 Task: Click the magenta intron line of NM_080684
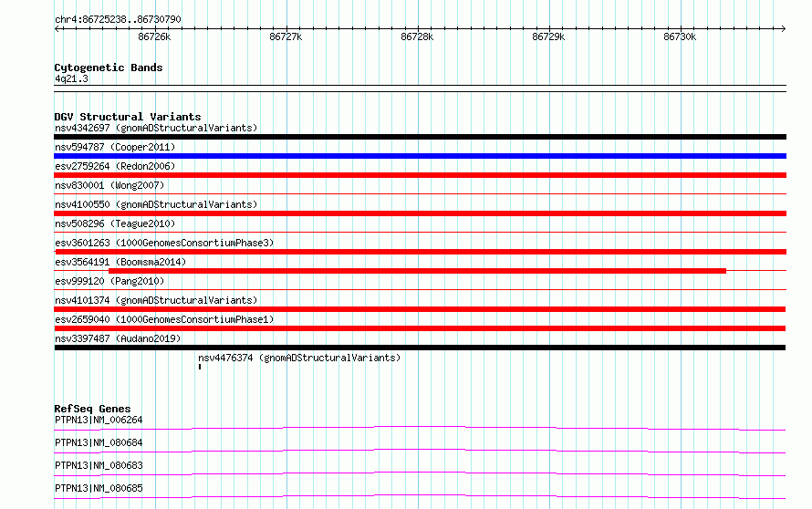click(x=420, y=450)
